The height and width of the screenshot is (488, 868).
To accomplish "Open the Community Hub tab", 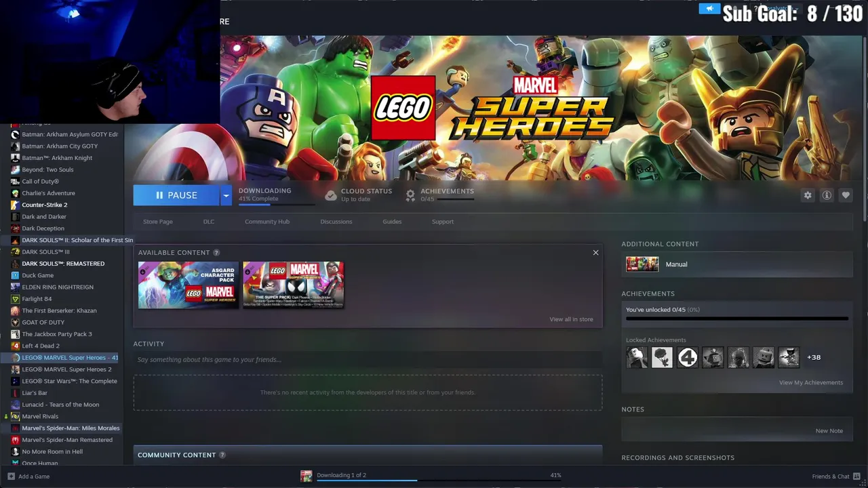I will point(267,222).
